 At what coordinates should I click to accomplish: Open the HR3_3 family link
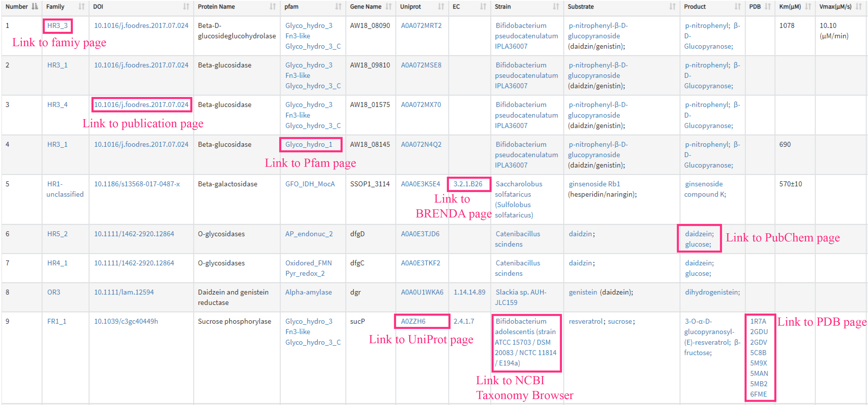[x=57, y=26]
